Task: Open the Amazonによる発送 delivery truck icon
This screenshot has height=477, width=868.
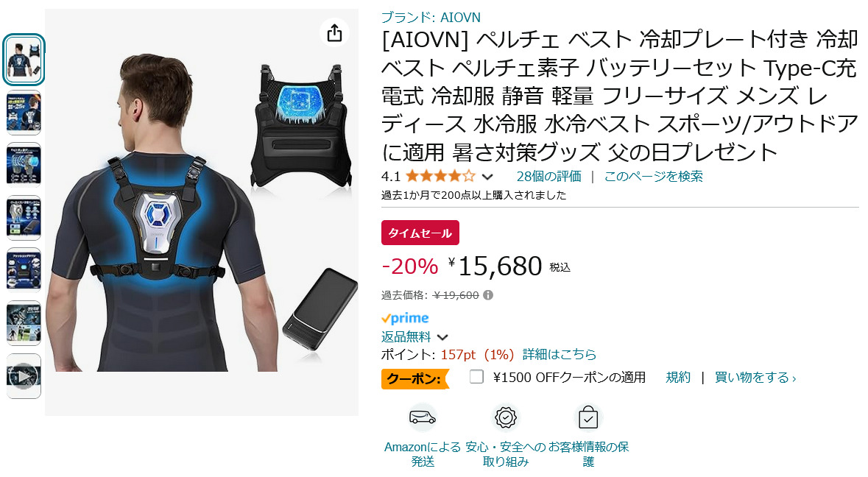Action: point(423,418)
